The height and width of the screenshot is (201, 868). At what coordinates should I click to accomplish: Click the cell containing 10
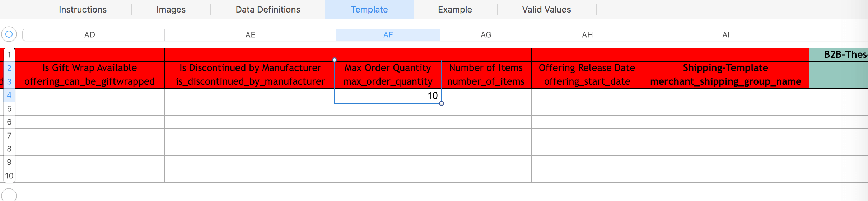tap(388, 95)
